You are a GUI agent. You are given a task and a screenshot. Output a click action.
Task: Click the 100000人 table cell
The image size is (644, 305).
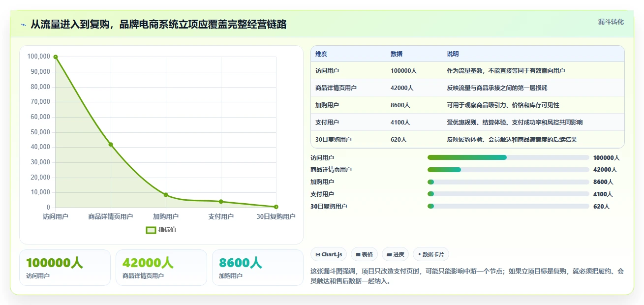(404, 71)
